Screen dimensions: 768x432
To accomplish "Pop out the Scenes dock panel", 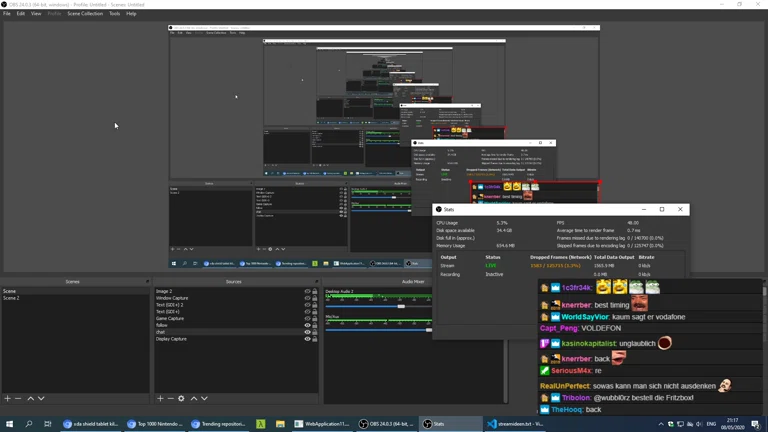I will coord(147,282).
